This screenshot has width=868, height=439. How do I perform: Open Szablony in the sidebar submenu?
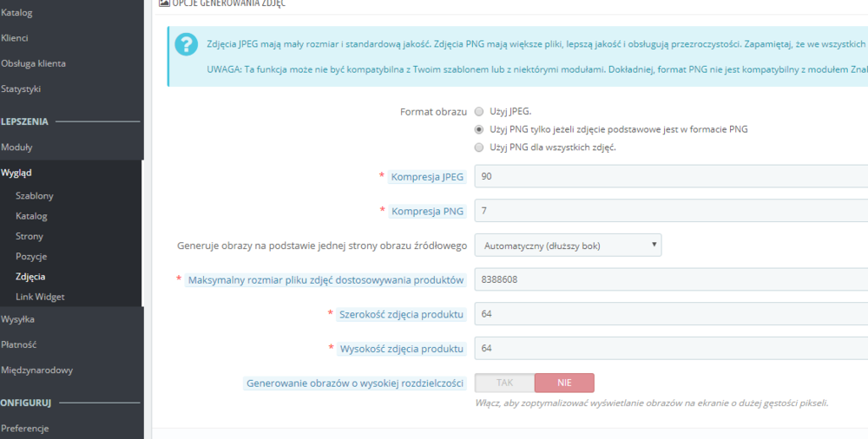(x=35, y=196)
